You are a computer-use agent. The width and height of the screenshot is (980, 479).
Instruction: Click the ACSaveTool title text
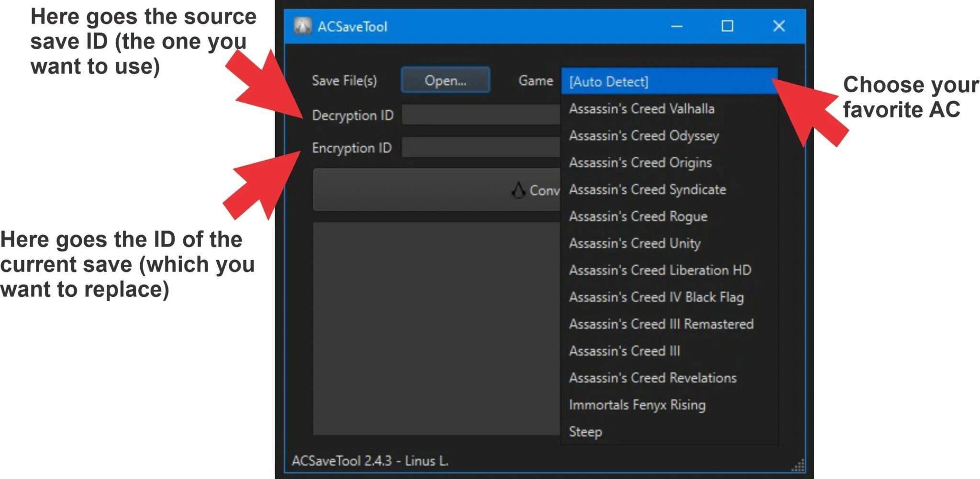pyautogui.click(x=353, y=26)
